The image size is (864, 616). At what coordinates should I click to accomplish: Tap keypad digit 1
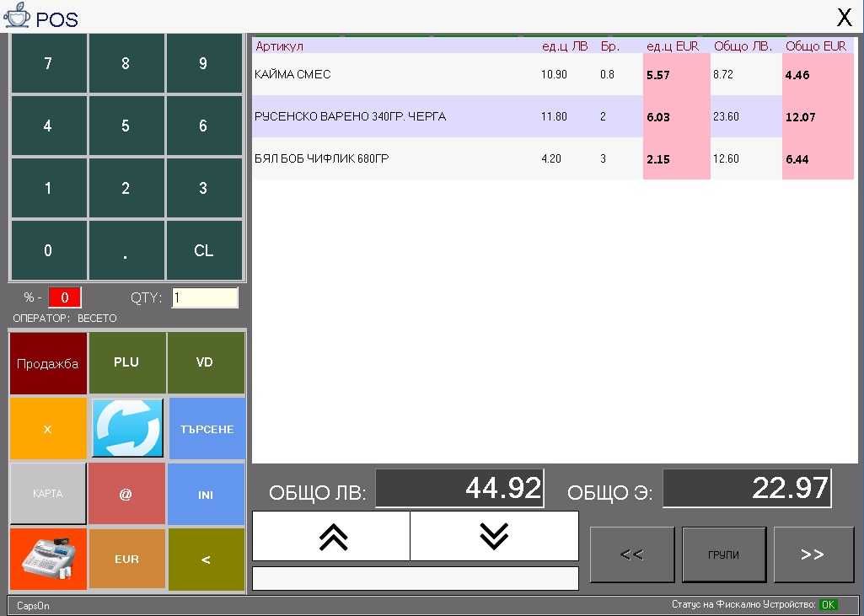[x=49, y=188]
